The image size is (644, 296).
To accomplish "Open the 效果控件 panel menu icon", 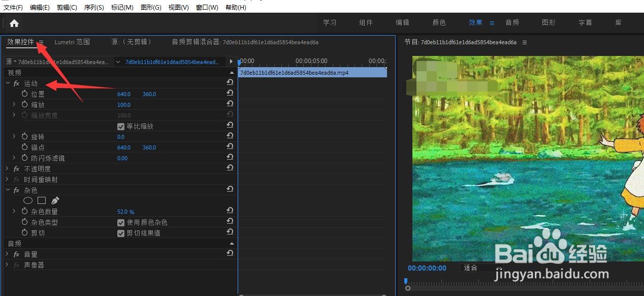I will [x=41, y=42].
